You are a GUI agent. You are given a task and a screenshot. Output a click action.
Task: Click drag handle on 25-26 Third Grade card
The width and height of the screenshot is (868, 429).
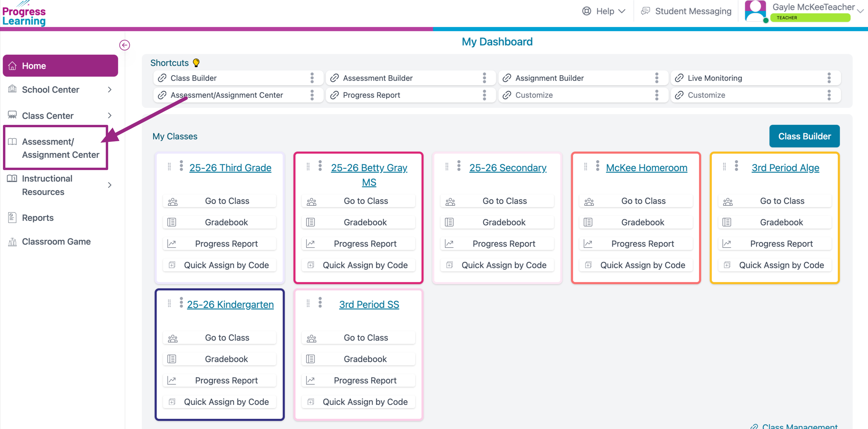coord(169,166)
